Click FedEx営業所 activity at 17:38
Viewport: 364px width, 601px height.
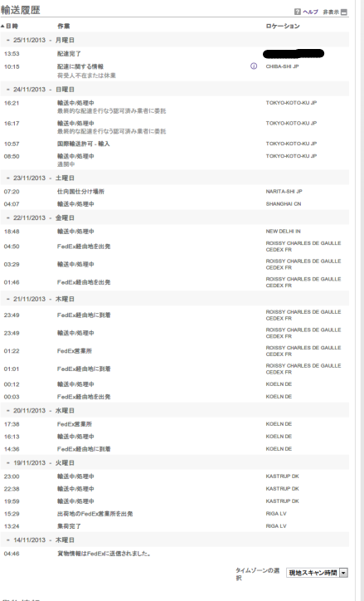click(x=75, y=424)
